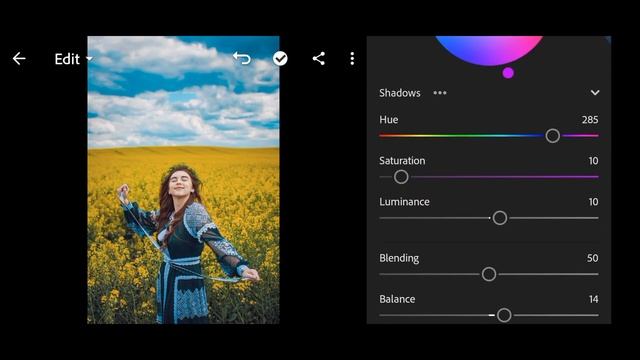This screenshot has width=640, height=360.
Task: Open the Shadows three-dot options
Action: tap(440, 93)
